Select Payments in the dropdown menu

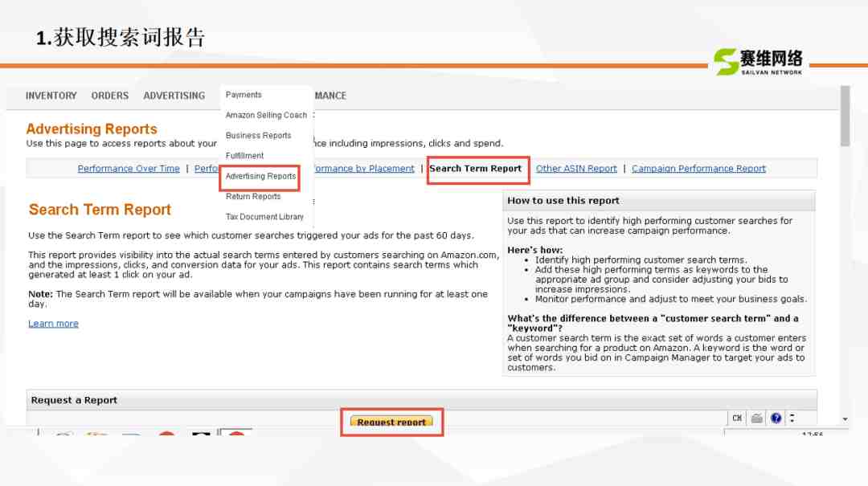pyautogui.click(x=244, y=95)
